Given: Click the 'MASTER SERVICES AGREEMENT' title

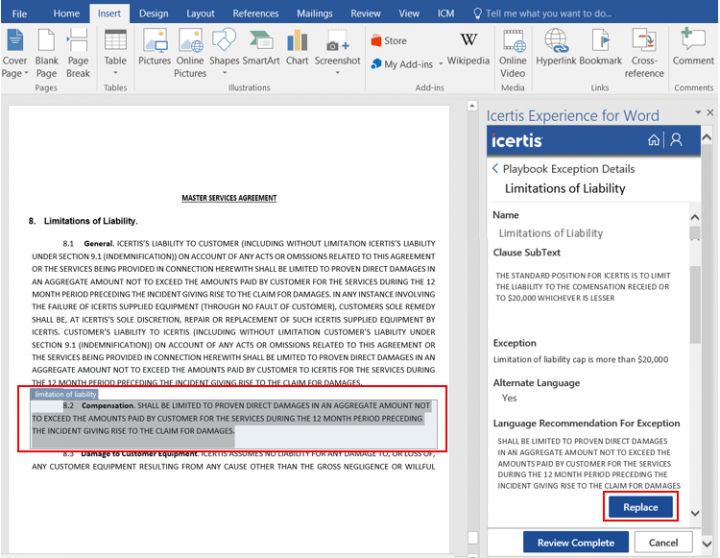Looking at the screenshot, I should point(229,198).
